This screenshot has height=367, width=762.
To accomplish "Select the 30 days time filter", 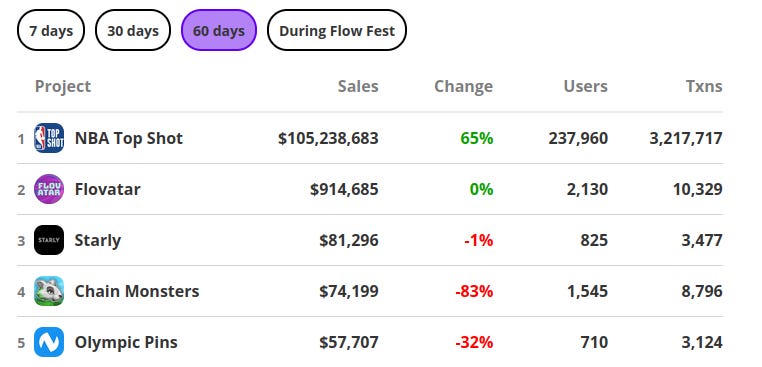I will [133, 31].
